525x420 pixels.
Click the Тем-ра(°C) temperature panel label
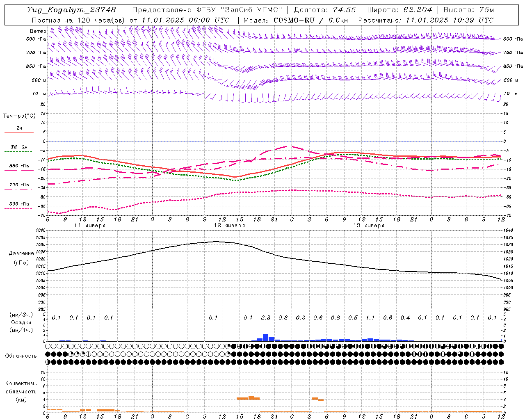pyautogui.click(x=19, y=116)
